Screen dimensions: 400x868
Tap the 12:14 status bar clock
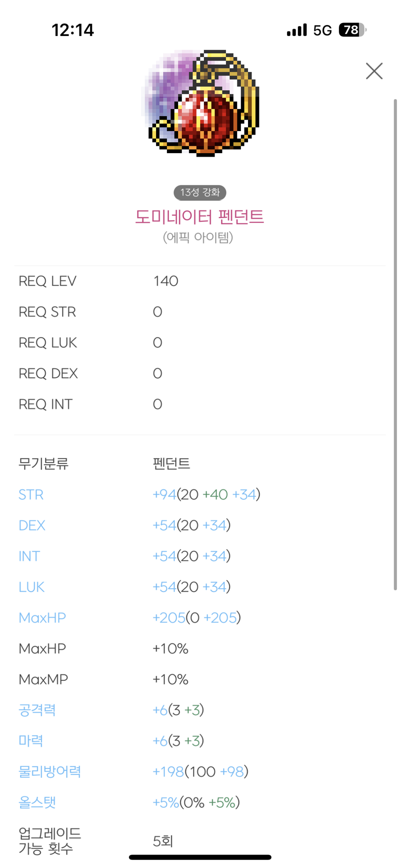[x=73, y=30]
